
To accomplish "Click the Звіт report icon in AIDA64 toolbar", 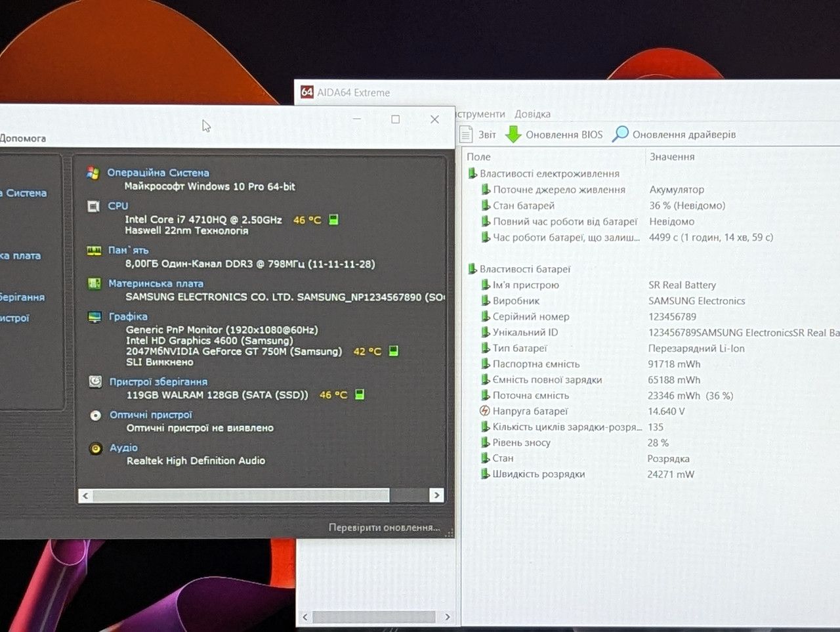I will [466, 135].
